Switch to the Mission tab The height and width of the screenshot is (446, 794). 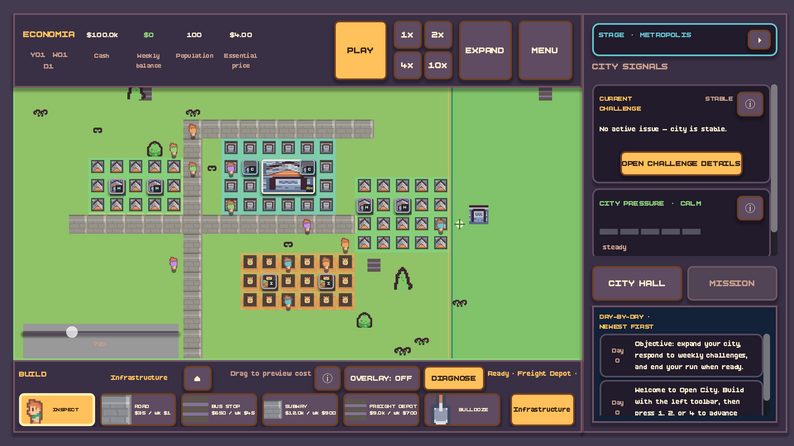click(732, 283)
